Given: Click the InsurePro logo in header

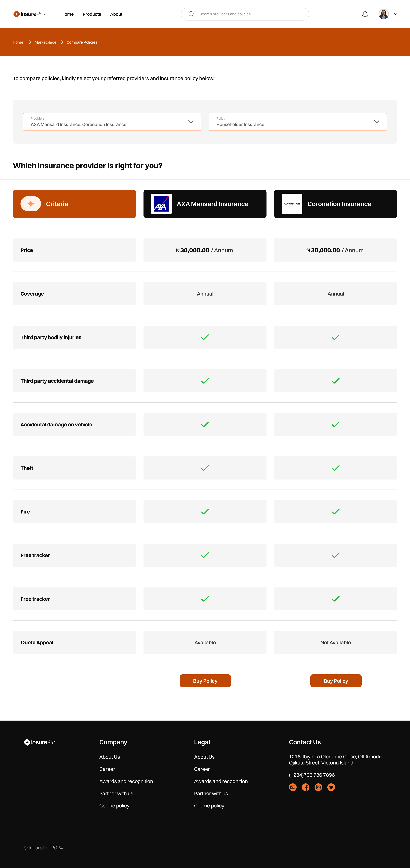Looking at the screenshot, I should [29, 14].
